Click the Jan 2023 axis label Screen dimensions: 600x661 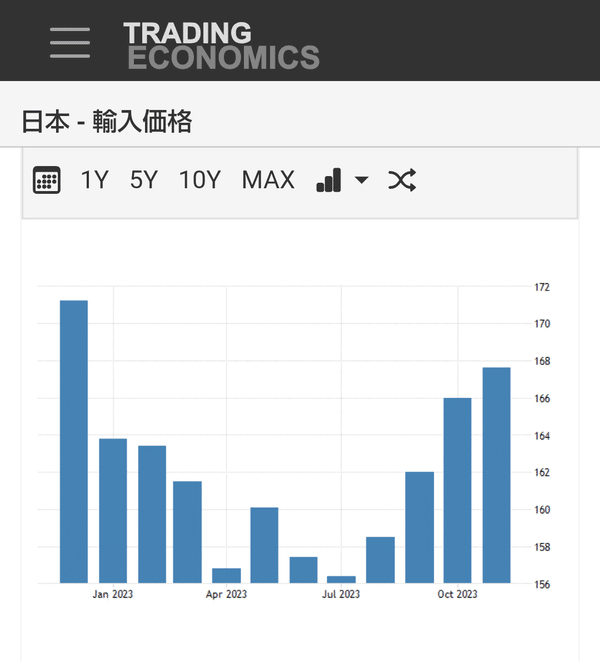point(113,594)
